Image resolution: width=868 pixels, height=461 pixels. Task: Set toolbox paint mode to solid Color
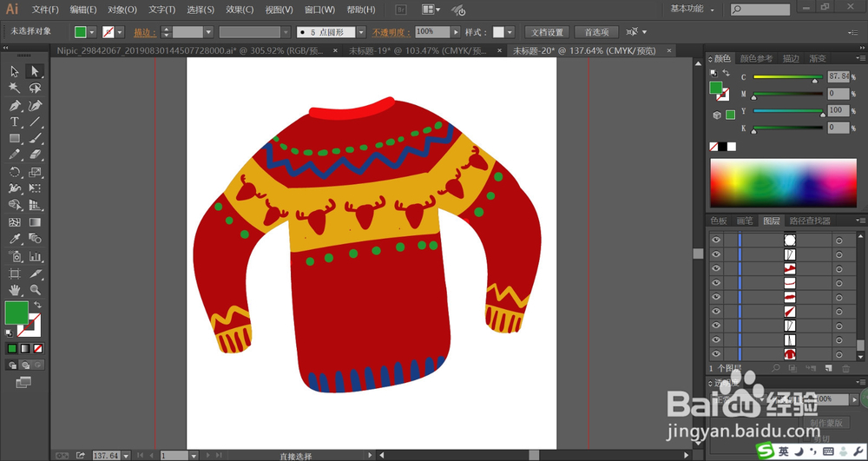pos(11,349)
